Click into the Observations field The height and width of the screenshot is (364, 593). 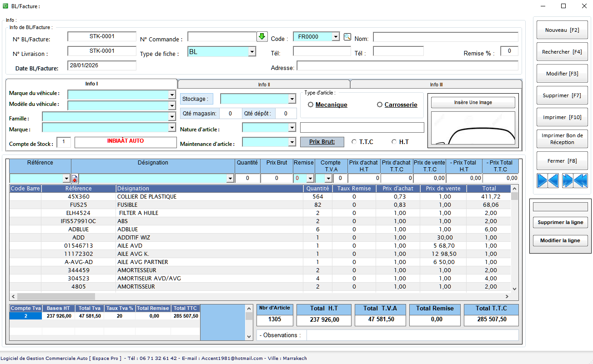[412, 335]
